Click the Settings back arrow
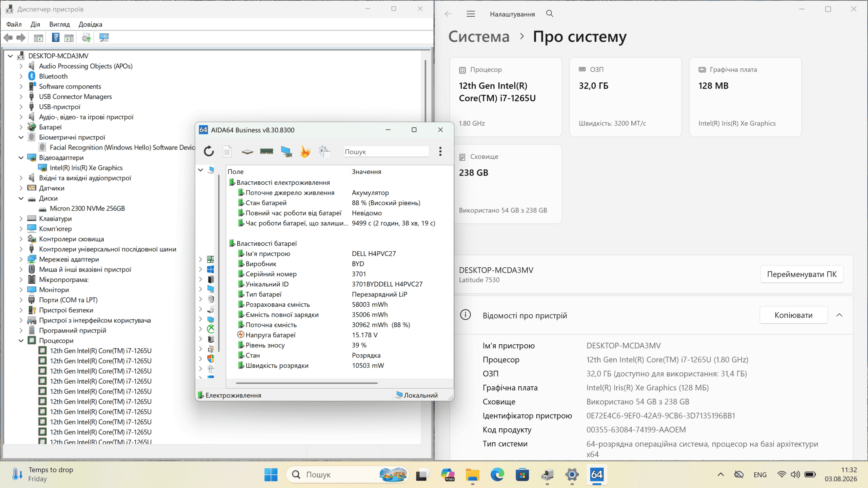This screenshot has width=868, height=488. [x=448, y=14]
